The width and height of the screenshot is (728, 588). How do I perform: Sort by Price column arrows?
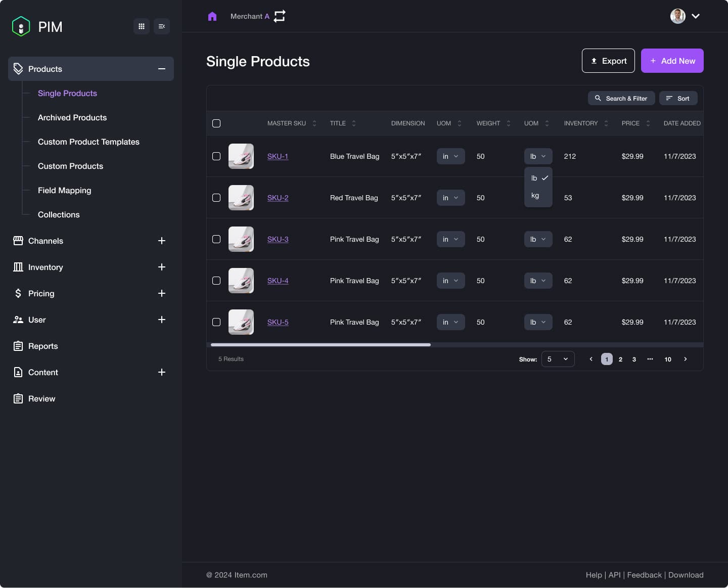click(x=648, y=123)
